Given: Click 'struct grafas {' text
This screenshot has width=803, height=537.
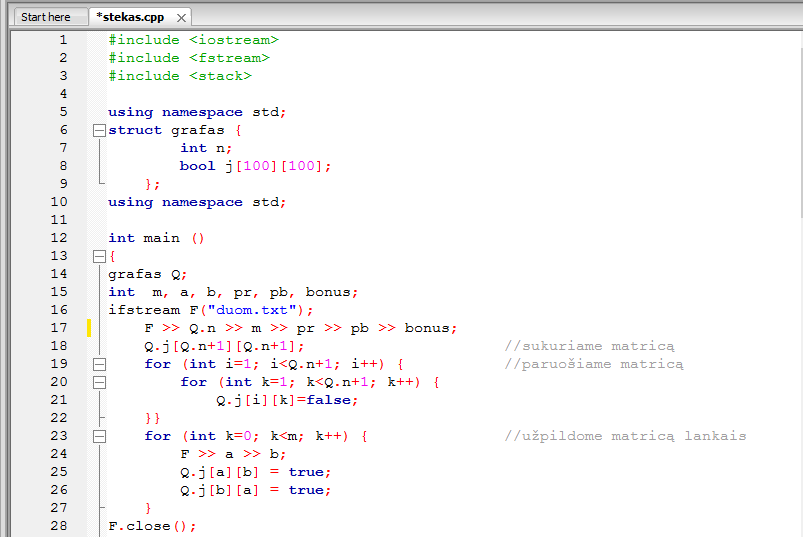Looking at the screenshot, I should 175,130.
